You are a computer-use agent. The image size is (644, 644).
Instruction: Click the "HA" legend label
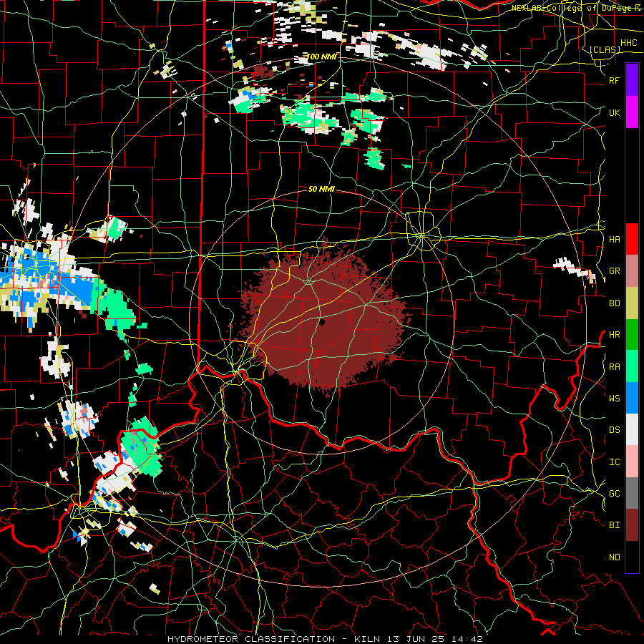pos(614,239)
